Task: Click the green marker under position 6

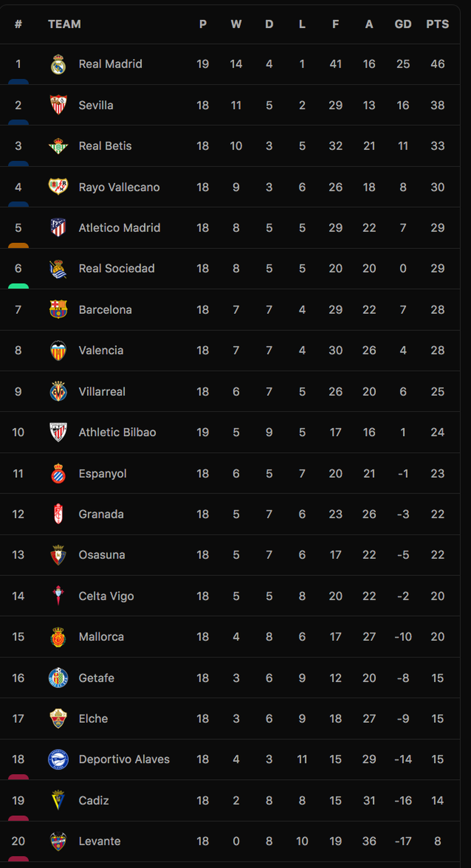Action: click(x=18, y=286)
